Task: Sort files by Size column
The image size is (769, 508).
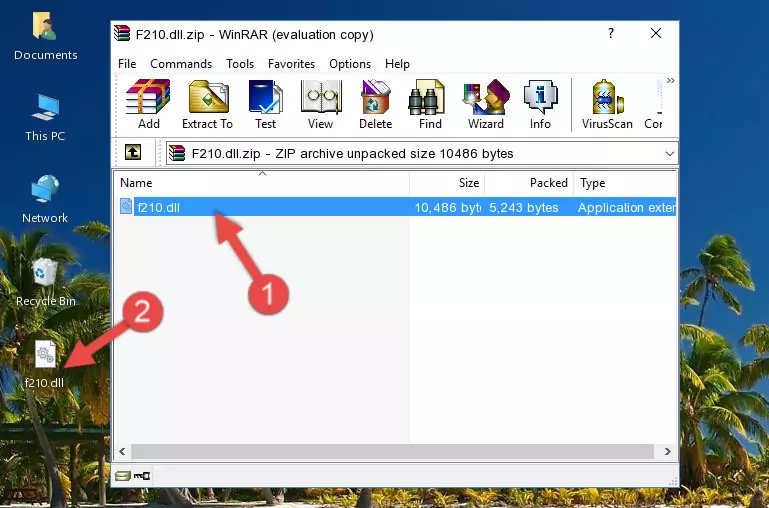Action: tap(447, 183)
